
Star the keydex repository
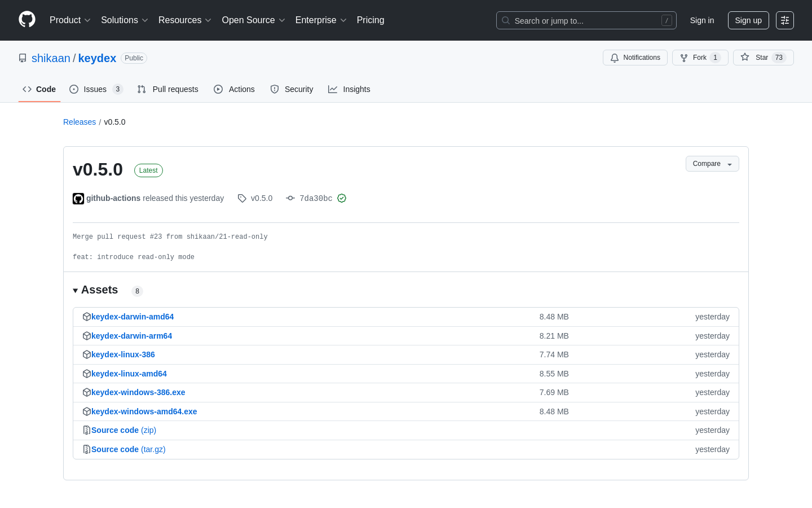click(764, 58)
